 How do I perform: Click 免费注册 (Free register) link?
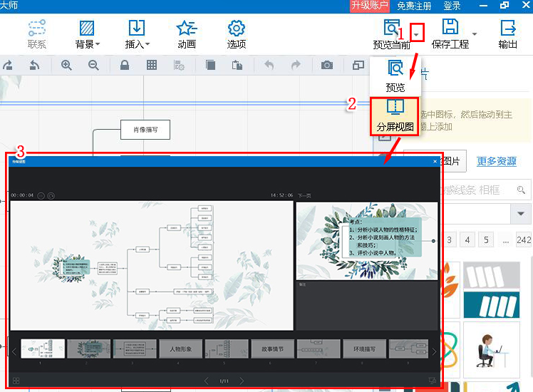coord(414,6)
